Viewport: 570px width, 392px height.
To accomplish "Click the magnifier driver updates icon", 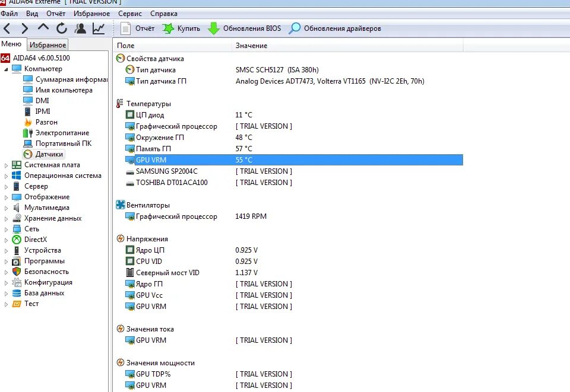I will click(295, 28).
